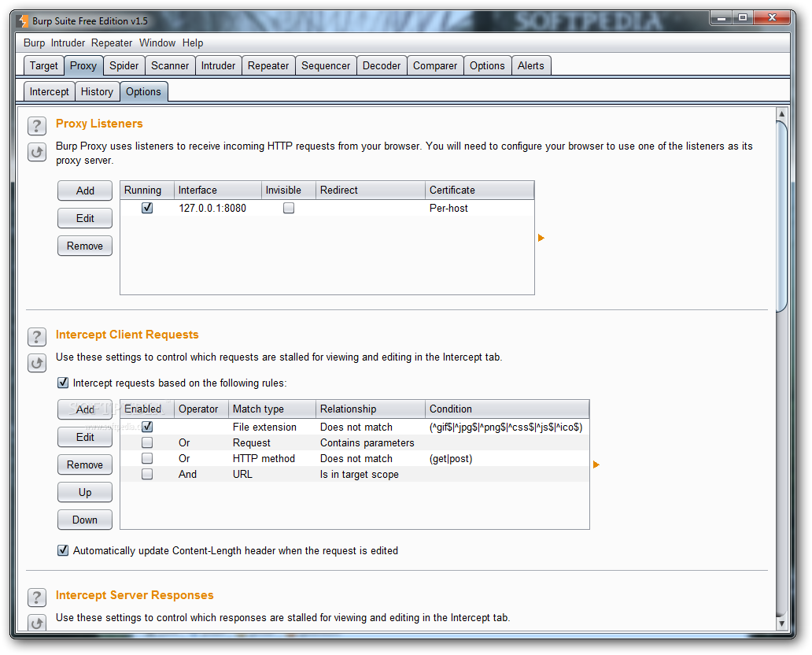Click the Condition column header
812x655 pixels.
(x=507, y=409)
